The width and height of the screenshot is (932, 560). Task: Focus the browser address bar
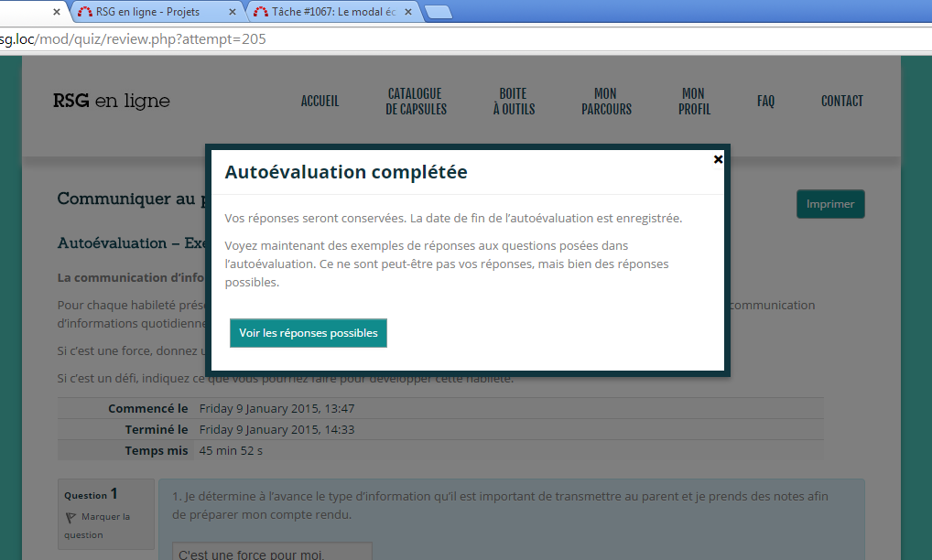[x=458, y=39]
